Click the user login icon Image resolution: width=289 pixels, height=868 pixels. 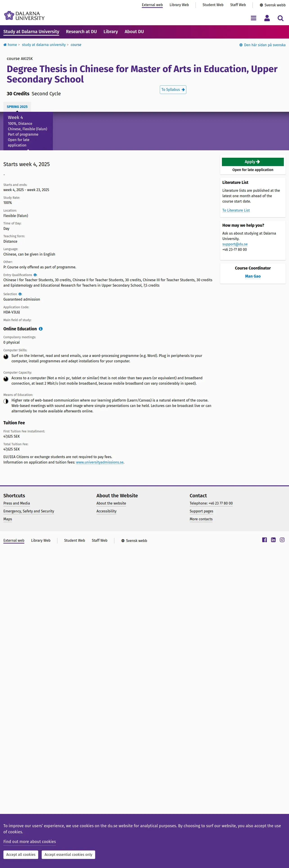coord(267,18)
